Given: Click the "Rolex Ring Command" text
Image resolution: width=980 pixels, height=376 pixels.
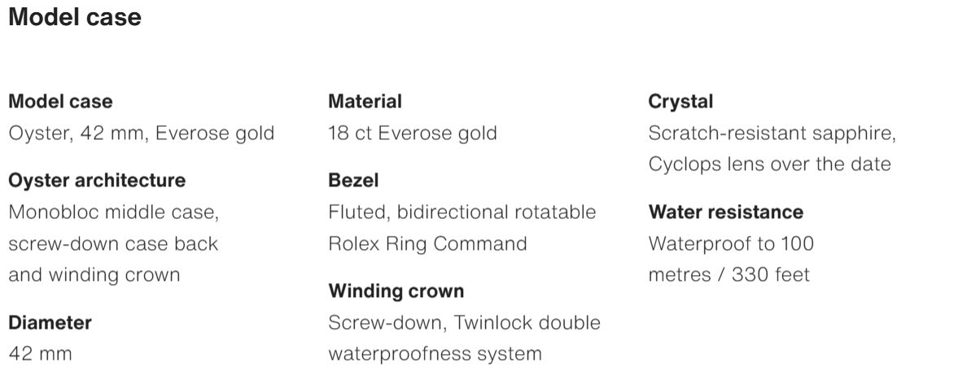Looking at the screenshot, I should tap(427, 243).
